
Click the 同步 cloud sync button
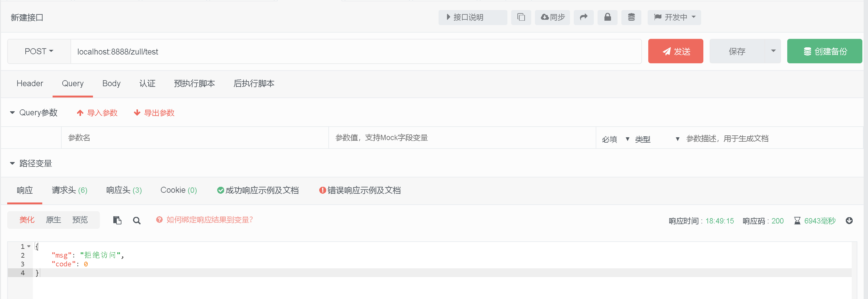pyautogui.click(x=552, y=17)
